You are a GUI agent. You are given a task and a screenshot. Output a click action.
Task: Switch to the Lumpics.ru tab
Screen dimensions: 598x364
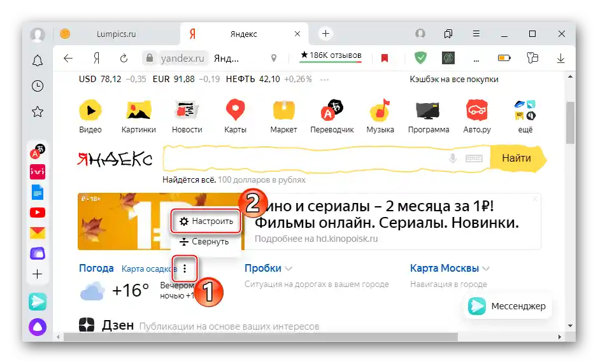click(x=117, y=34)
